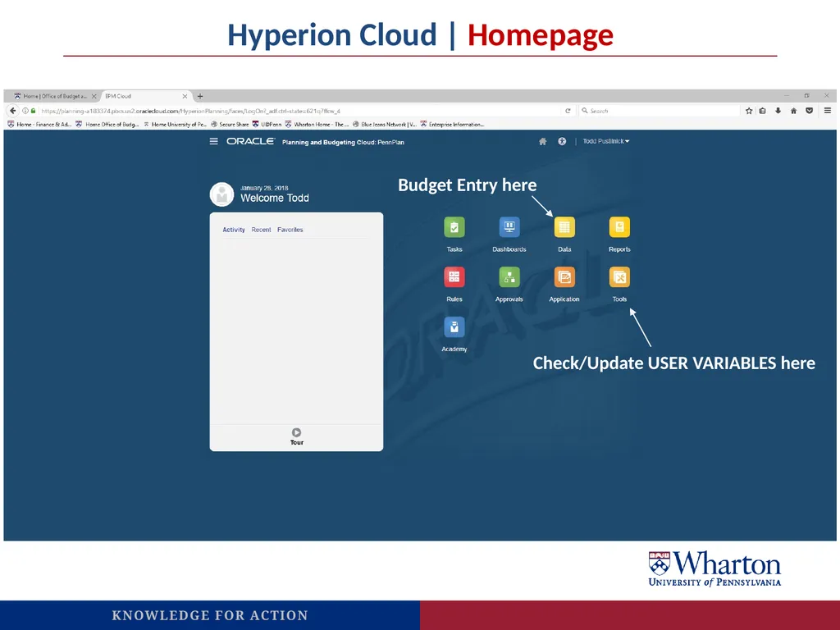This screenshot has width=840, height=630.
Task: Open the Secure Share bookmark
Action: tap(230, 125)
